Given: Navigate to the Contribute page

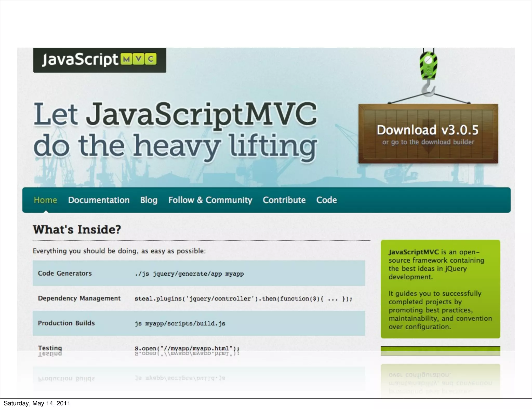Looking at the screenshot, I should pos(284,200).
